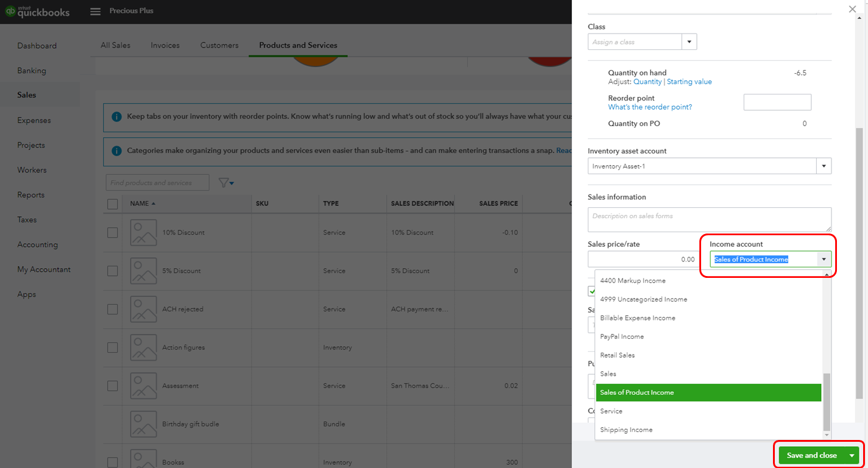Click the QuickBooks logo
The image size is (868, 468).
point(38,11)
